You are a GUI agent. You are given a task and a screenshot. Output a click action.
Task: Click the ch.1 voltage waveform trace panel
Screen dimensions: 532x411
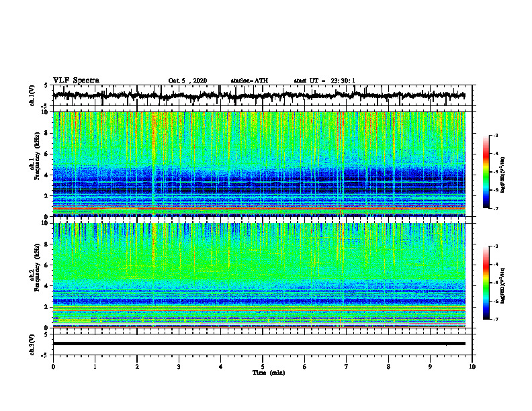click(263, 95)
